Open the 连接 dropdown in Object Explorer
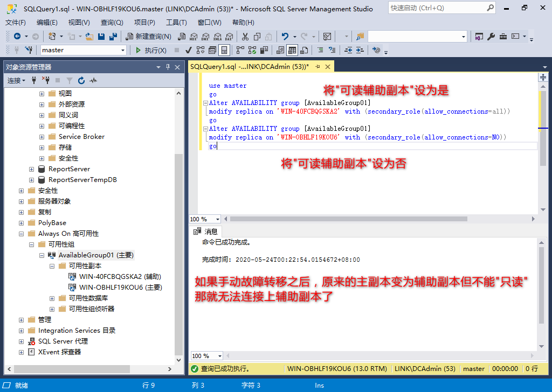 (x=17, y=81)
